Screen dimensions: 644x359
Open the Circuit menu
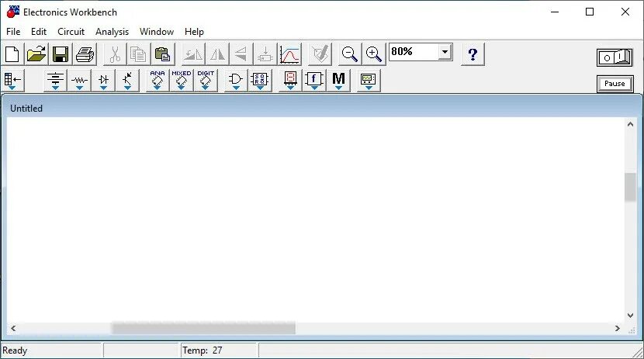[x=71, y=32]
